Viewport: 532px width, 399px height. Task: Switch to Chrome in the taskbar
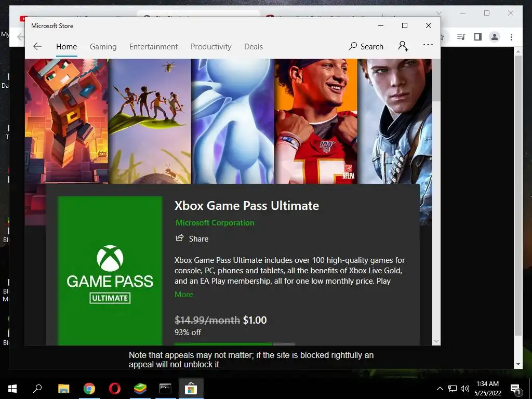[x=89, y=388]
